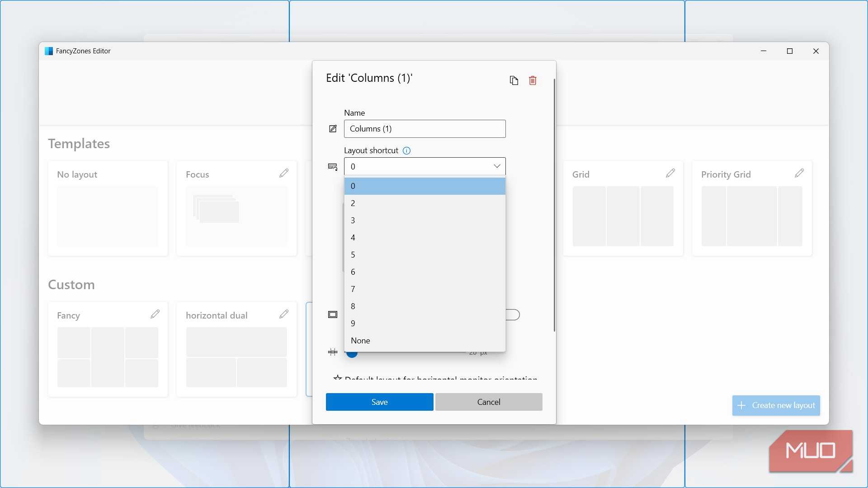868x488 pixels.
Task: Click the edit pencil on Focus template
Action: [x=284, y=173]
